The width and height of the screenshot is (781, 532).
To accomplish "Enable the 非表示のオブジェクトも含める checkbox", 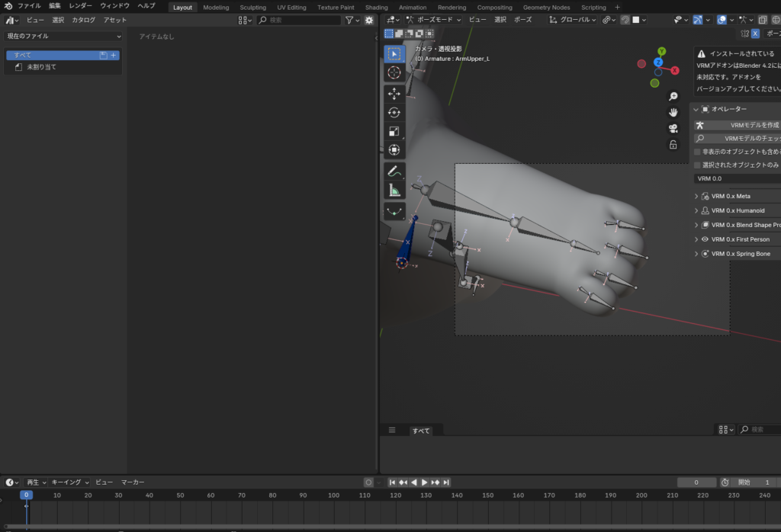I will point(697,152).
